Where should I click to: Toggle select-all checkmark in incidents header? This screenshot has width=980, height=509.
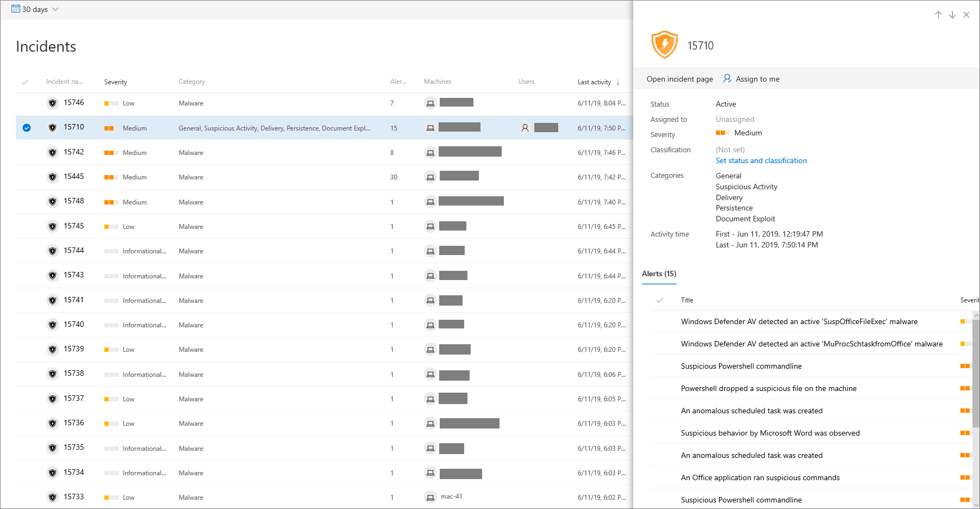coord(25,82)
